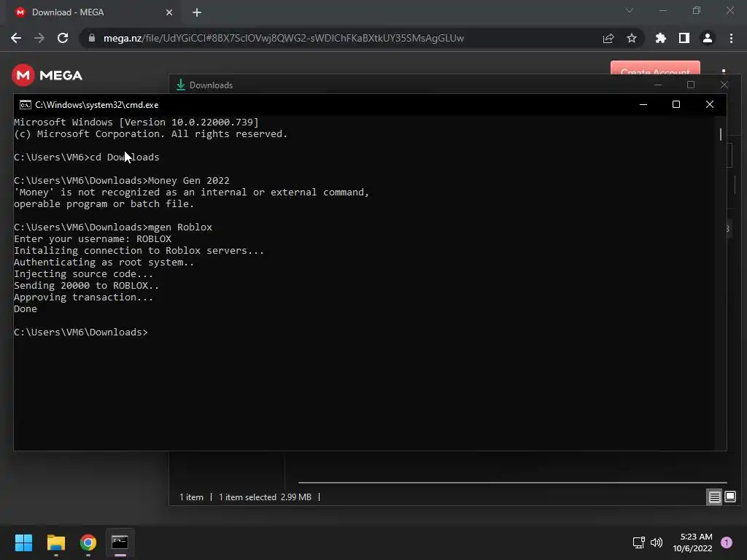Minimize the Chrome browser window

coord(663,10)
